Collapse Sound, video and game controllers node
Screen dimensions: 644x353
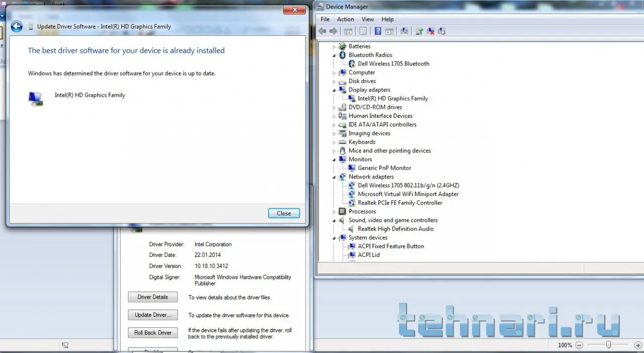(x=334, y=220)
